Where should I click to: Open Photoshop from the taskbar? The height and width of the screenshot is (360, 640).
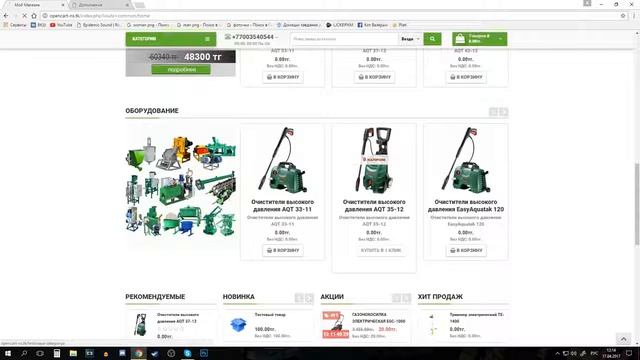click(x=204, y=353)
